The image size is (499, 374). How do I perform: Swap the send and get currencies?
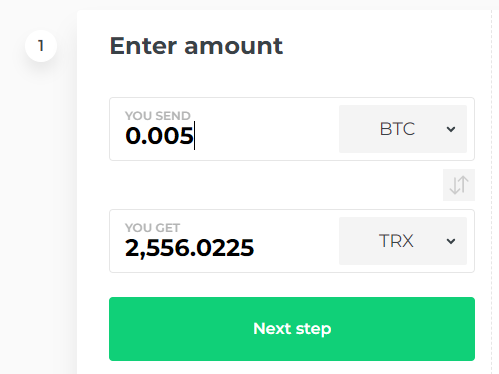[x=459, y=185]
